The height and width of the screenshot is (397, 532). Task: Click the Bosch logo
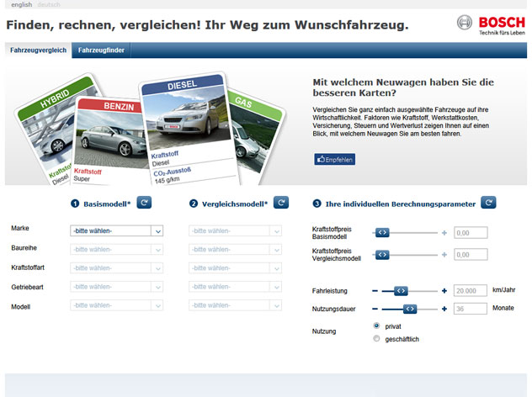pos(490,25)
